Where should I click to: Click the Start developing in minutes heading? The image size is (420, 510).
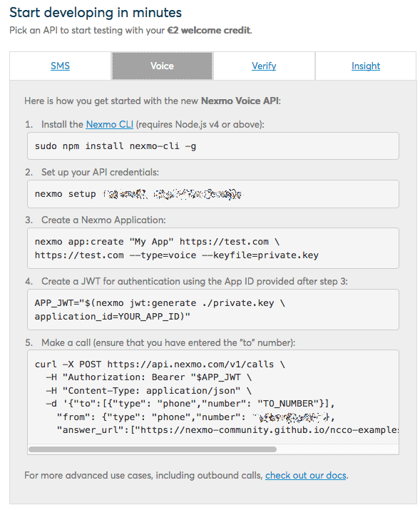point(96,13)
